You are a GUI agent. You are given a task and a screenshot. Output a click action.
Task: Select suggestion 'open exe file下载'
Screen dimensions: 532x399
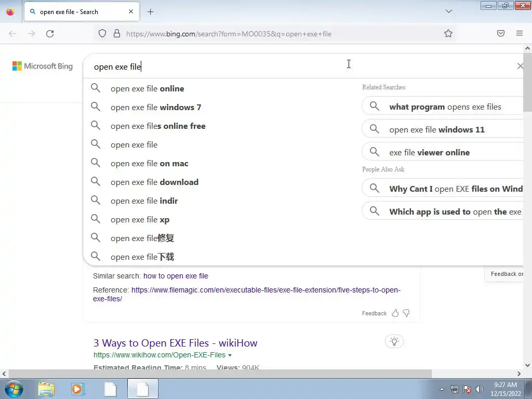tap(219, 257)
